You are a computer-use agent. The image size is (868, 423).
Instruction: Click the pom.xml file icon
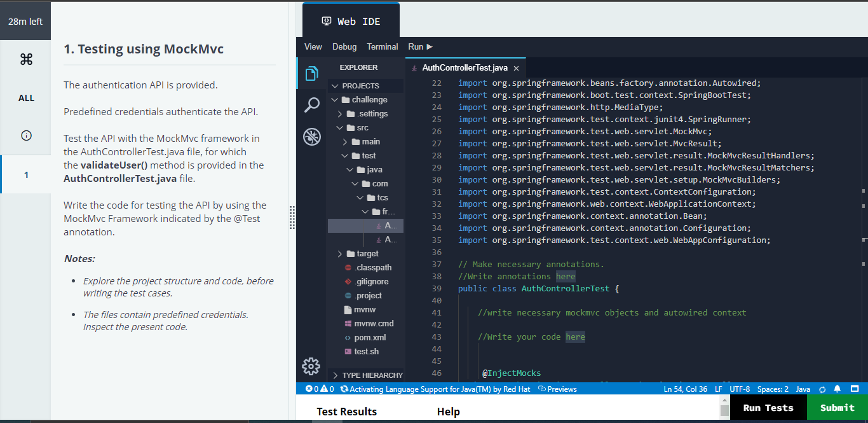(x=348, y=338)
